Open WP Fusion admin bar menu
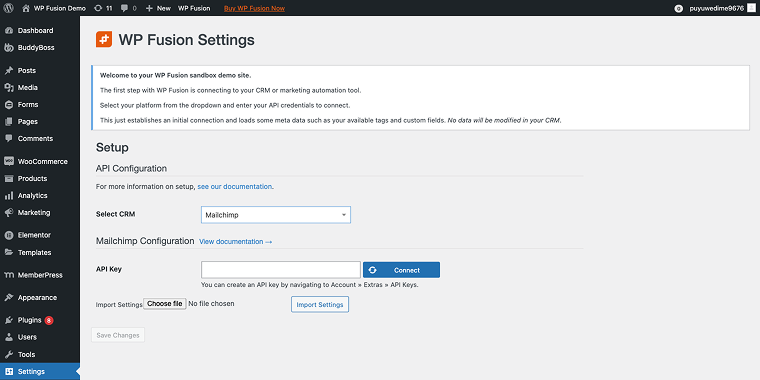Screen dimensions: 760x380 [194, 8]
